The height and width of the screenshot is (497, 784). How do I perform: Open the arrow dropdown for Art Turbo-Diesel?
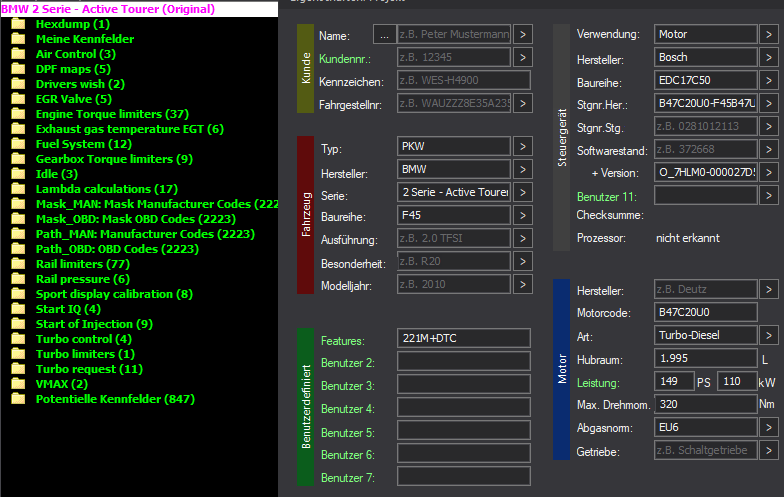(768, 336)
